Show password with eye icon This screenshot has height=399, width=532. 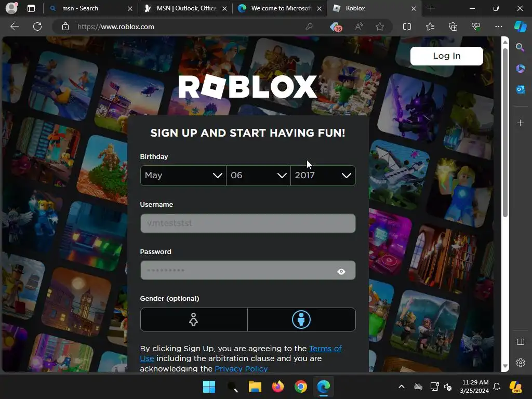(341, 271)
